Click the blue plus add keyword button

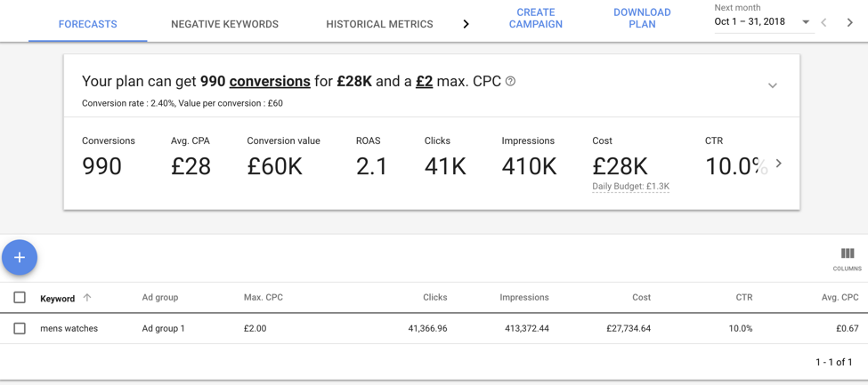click(x=20, y=257)
